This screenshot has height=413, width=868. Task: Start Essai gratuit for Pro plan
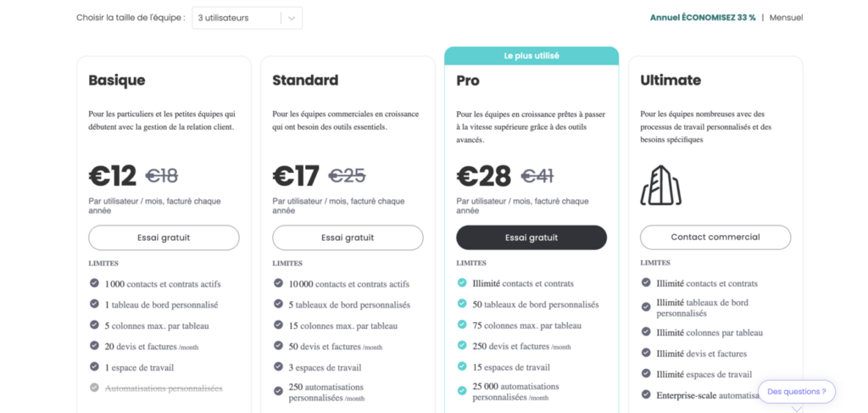coord(531,237)
